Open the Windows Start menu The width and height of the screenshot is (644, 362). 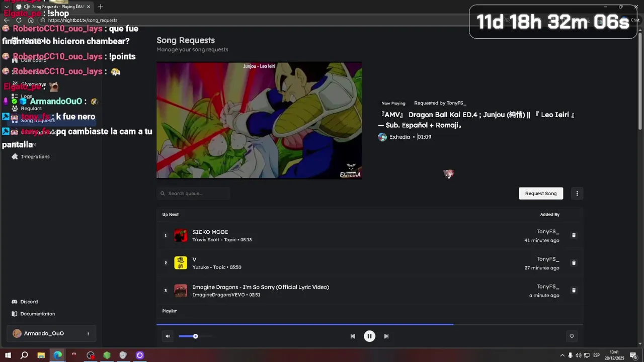click(8, 355)
